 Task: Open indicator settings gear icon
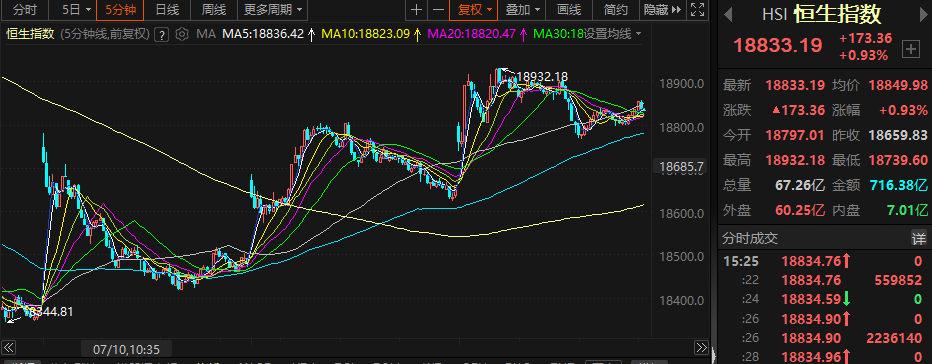(x=182, y=34)
